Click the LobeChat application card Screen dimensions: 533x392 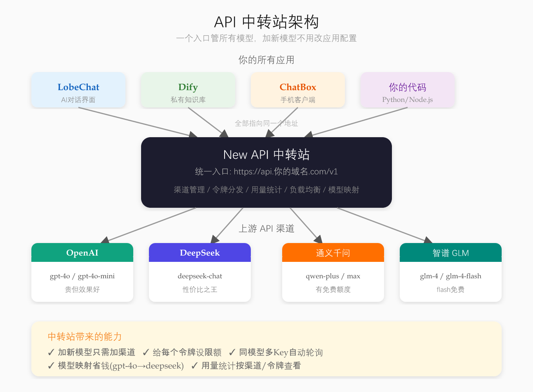coord(78,90)
